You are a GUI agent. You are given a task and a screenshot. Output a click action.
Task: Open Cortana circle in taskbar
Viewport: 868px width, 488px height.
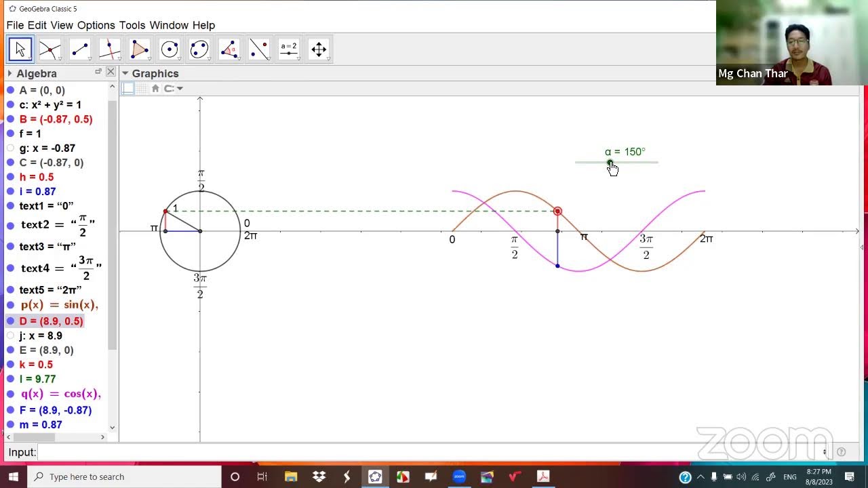(235, 476)
